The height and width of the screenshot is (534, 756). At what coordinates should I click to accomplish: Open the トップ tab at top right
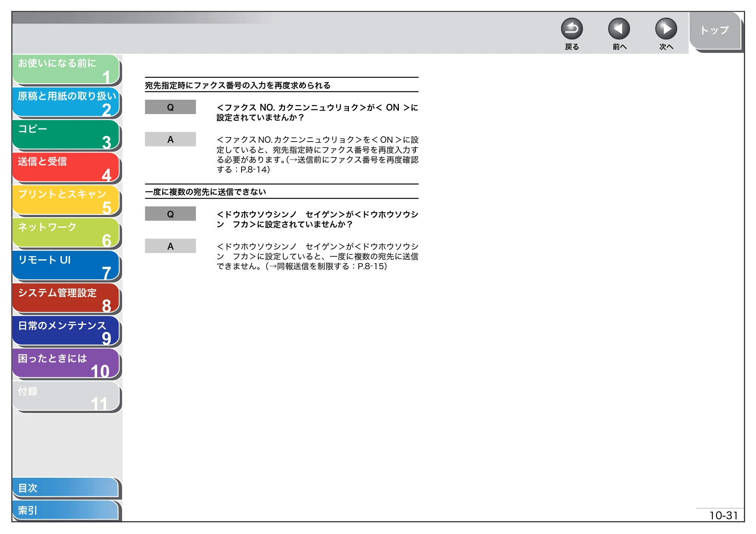point(715,31)
